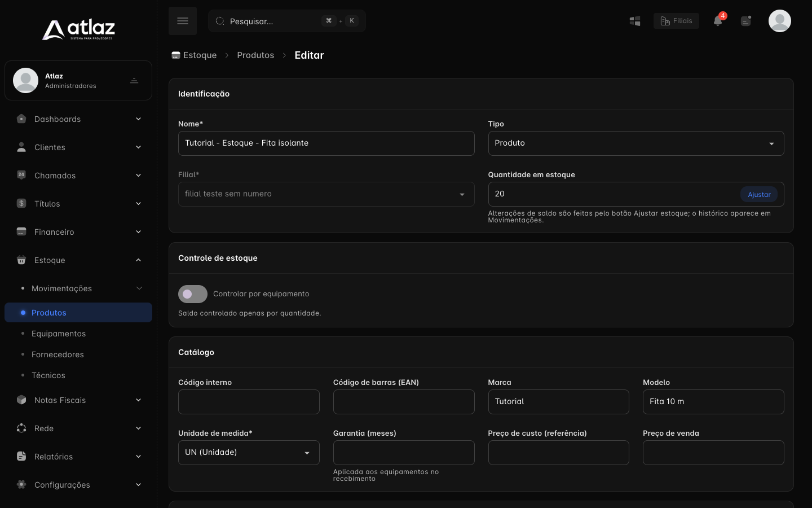Click the Financeiro card icon
Image resolution: width=812 pixels, height=508 pixels.
[x=21, y=231]
